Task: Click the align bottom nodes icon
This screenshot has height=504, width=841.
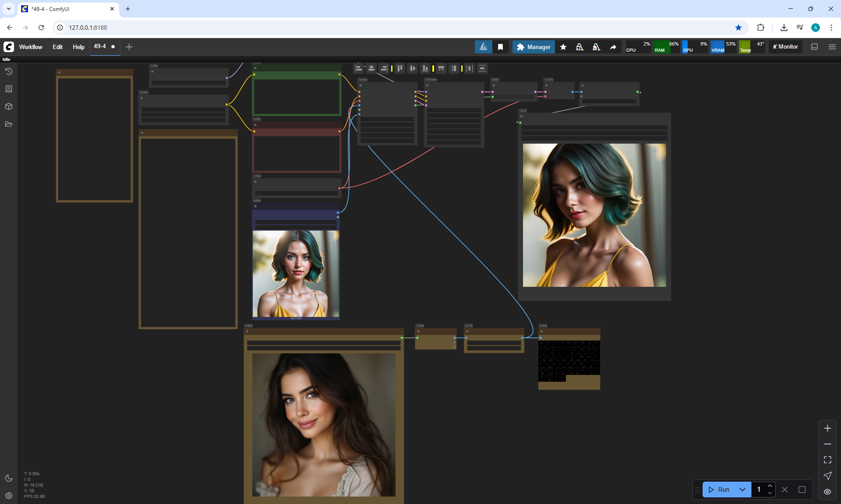Action: 425,68
